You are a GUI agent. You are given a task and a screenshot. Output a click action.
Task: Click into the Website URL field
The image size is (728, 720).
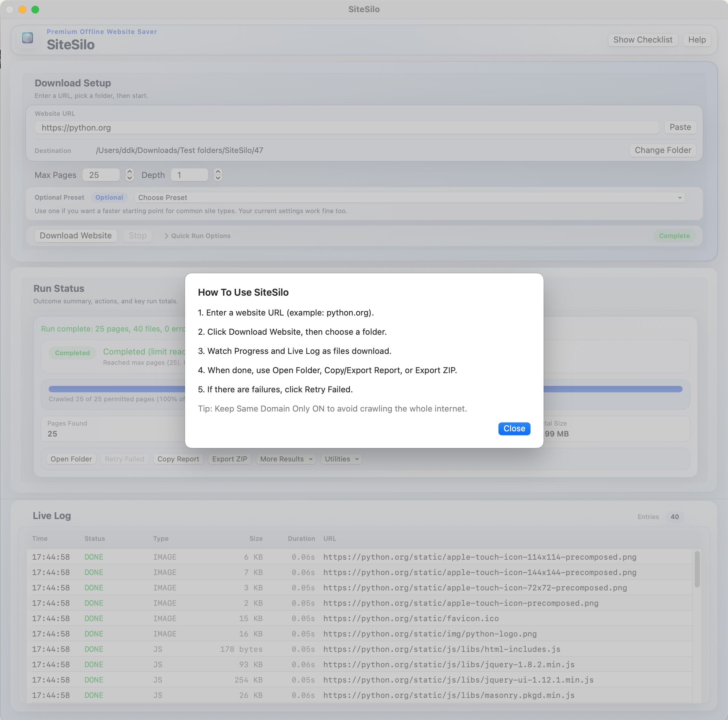tap(346, 128)
